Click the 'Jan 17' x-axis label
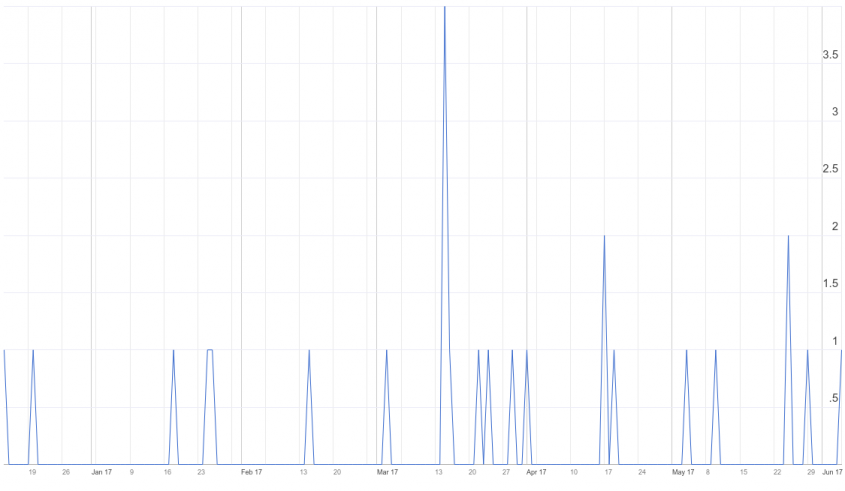The image size is (845, 491). pos(101,472)
